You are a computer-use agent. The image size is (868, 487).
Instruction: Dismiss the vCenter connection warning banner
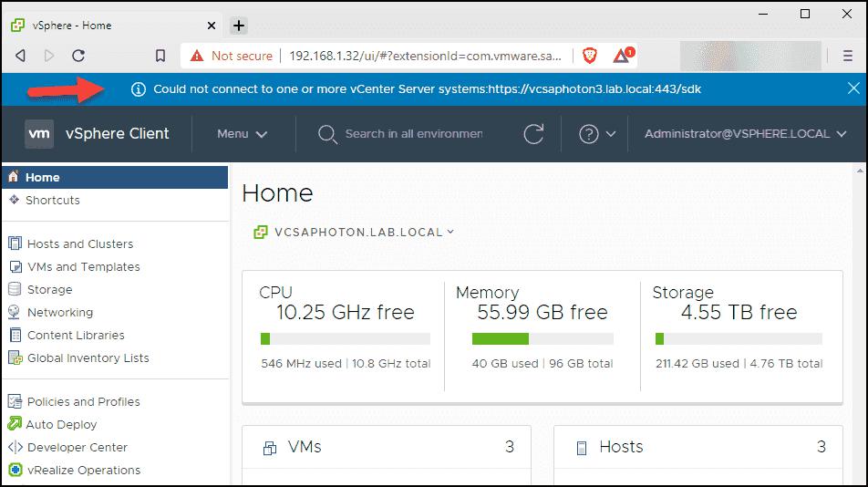(853, 88)
